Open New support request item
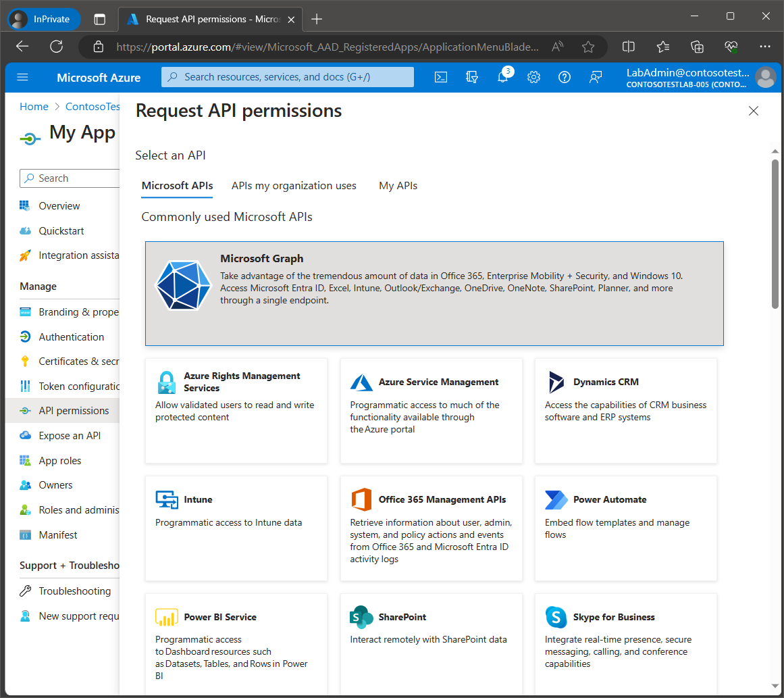784x698 pixels. [69, 616]
